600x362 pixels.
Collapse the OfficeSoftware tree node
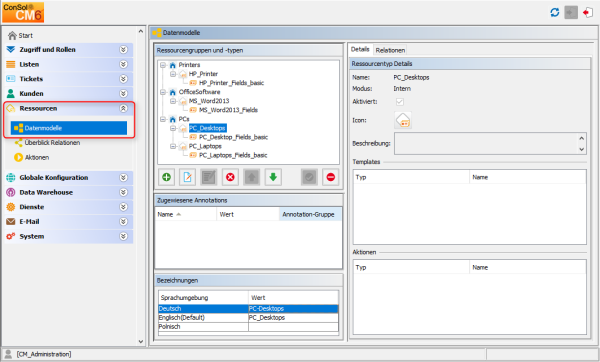(x=163, y=92)
